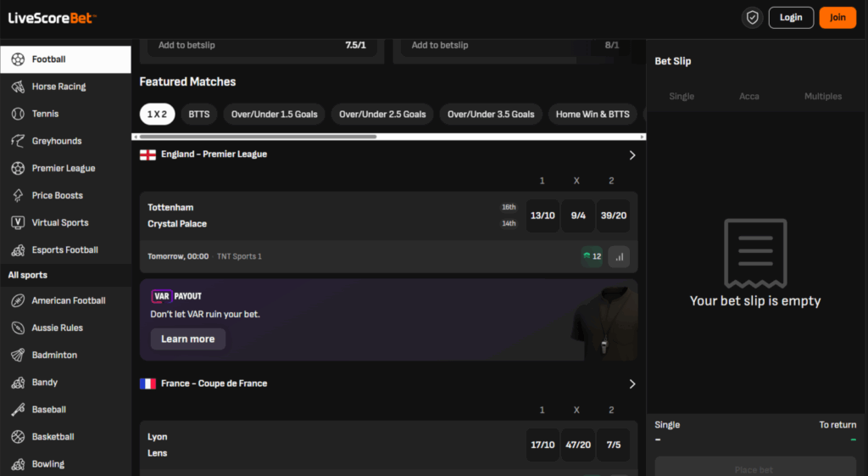This screenshot has width=868, height=476.
Task: Open Tottenham match stats chart icon
Action: coord(619,256)
